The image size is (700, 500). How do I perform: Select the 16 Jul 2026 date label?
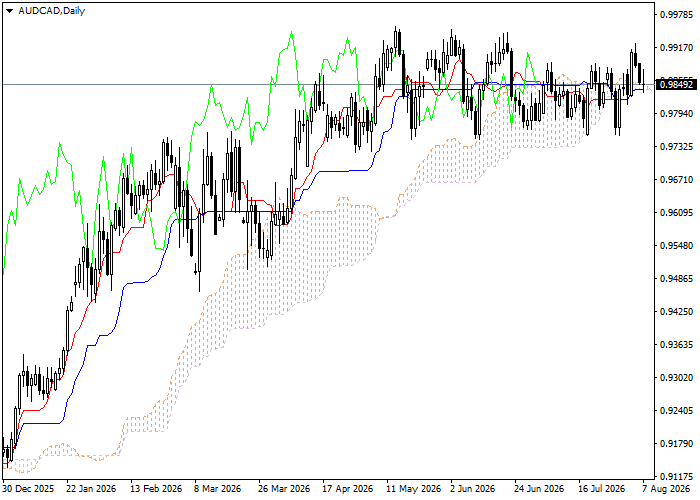click(602, 489)
